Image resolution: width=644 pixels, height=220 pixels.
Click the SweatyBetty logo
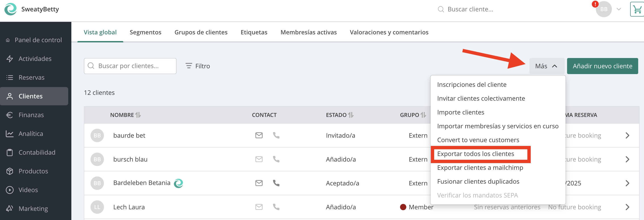point(10,9)
